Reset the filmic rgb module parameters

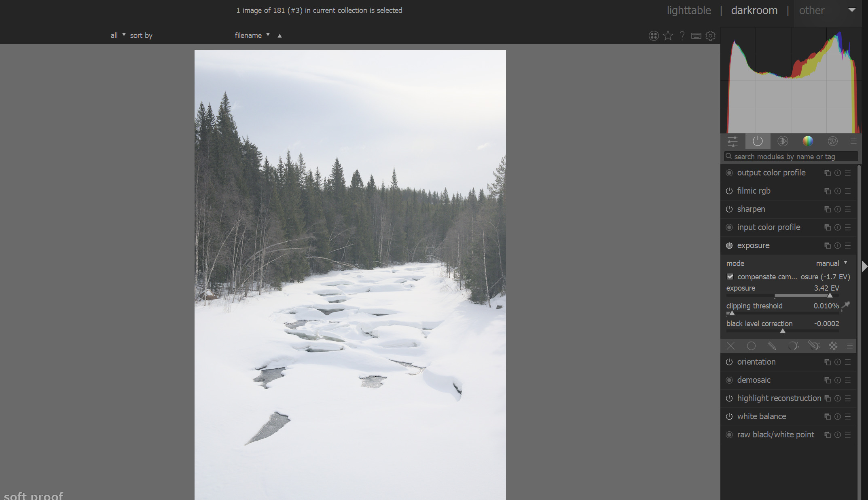pyautogui.click(x=838, y=191)
